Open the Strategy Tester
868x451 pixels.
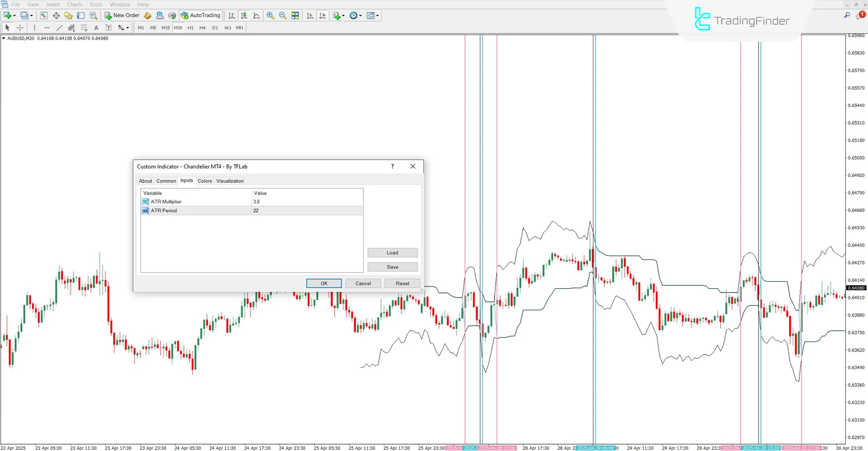[x=93, y=15]
